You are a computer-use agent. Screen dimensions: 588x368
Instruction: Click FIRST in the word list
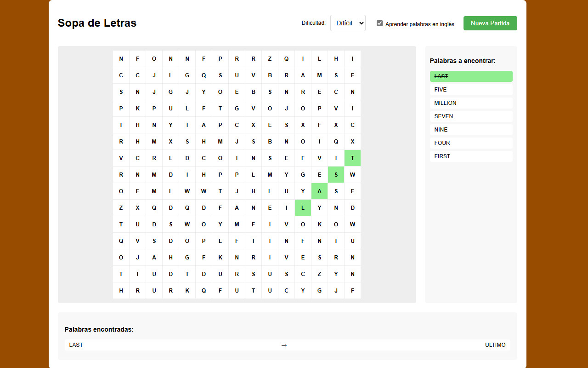471,156
